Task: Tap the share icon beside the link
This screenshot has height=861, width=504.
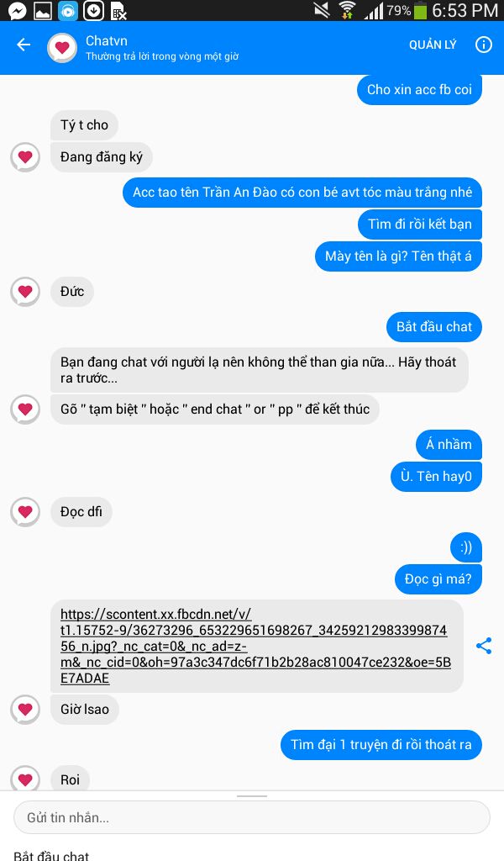Action: 484,646
